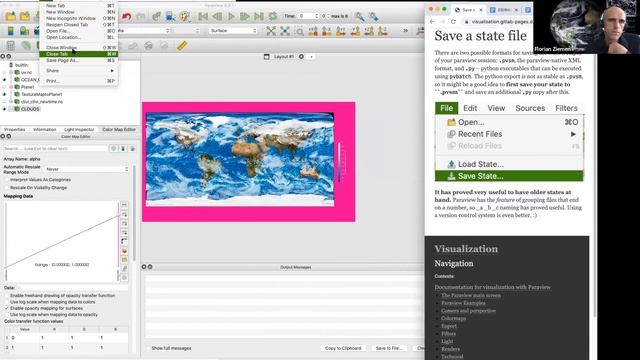Click the Reset camera icon
640x360 pixels.
tap(271, 31)
